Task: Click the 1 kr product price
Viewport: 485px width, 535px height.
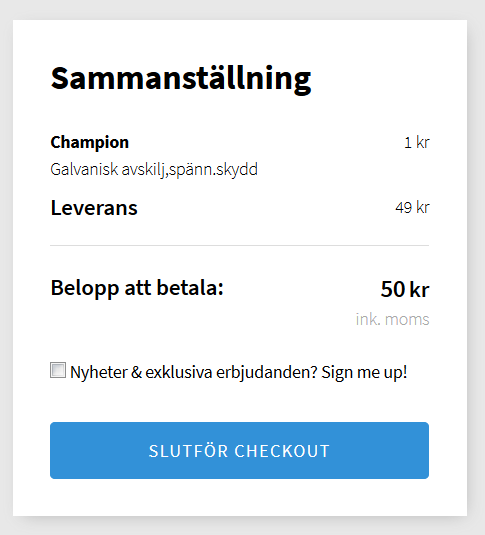Action: 416,142
